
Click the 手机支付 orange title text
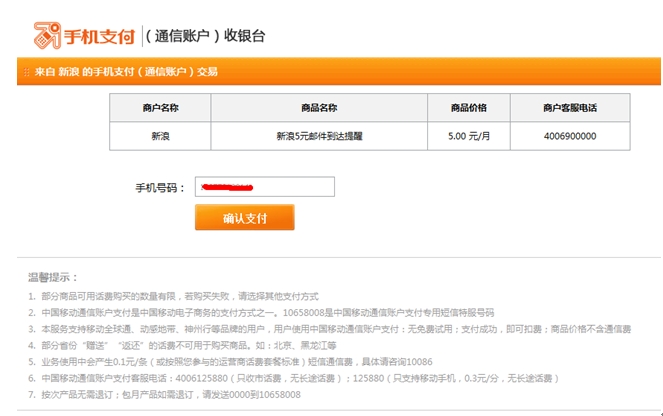99,36
